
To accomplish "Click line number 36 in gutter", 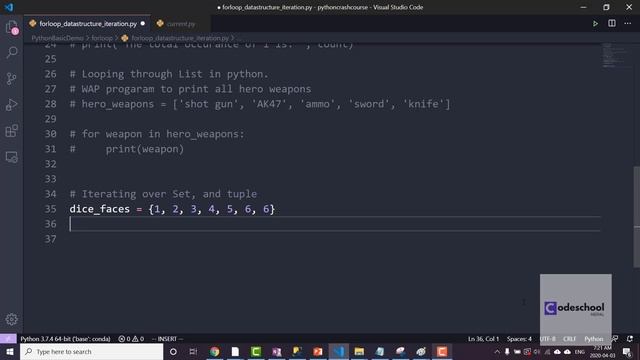I will tap(50, 224).
